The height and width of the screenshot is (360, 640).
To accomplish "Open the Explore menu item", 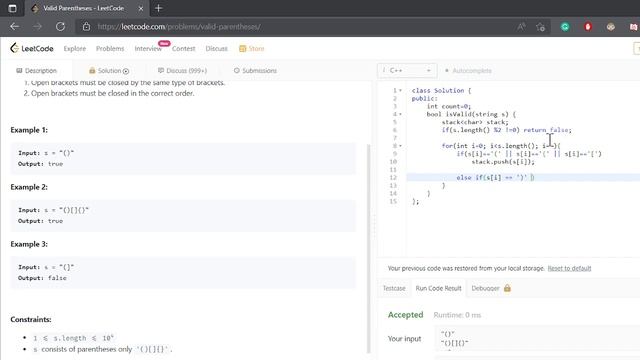I will coord(75,49).
